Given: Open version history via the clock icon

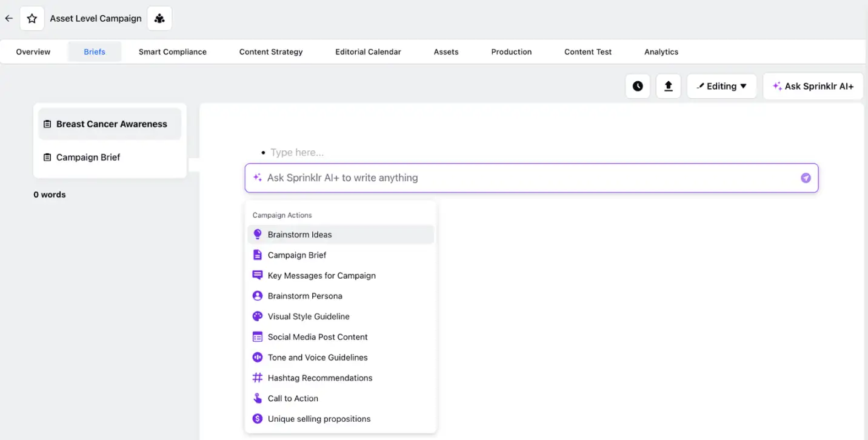Looking at the screenshot, I should tap(638, 85).
